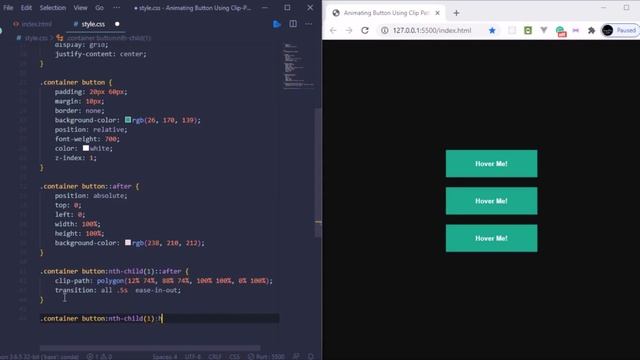
Task: Close unsaved style.css tab via the dot
Action: tap(117, 24)
